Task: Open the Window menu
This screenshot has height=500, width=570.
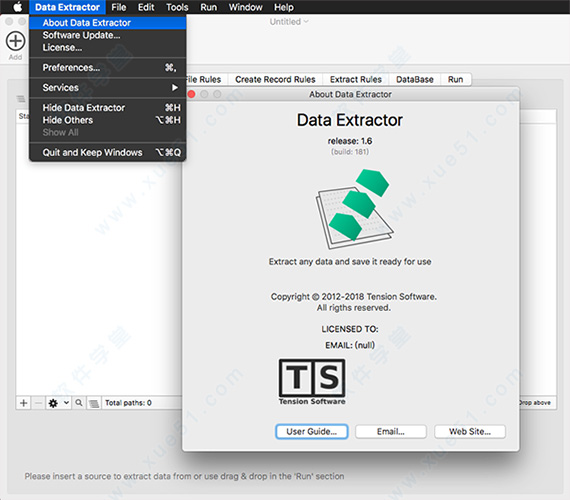Action: tap(246, 7)
